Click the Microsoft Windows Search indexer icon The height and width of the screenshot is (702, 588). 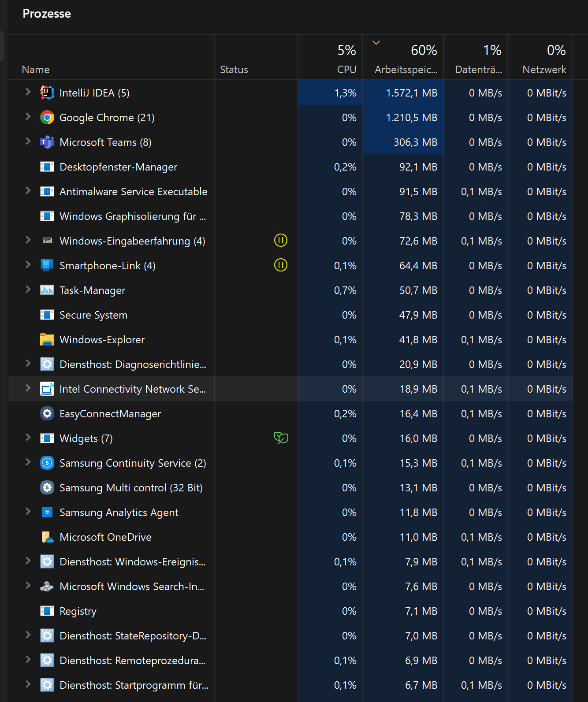click(x=47, y=586)
